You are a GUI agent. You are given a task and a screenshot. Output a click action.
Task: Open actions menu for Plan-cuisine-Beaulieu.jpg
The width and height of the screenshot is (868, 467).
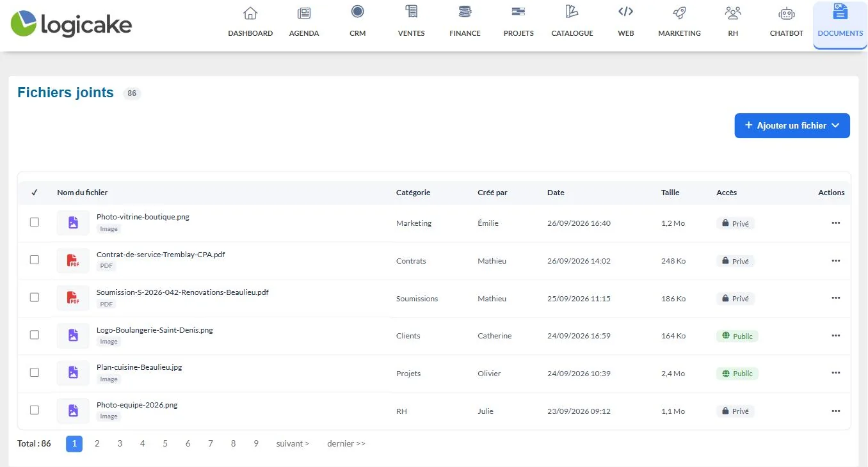[835, 373]
